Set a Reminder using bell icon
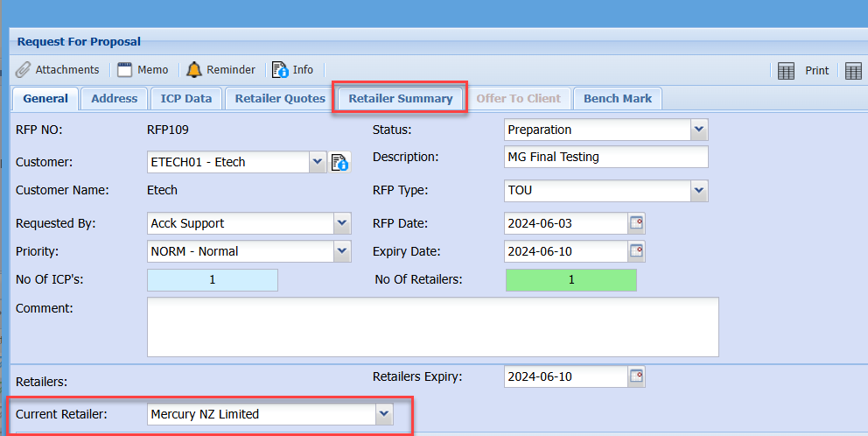 click(193, 70)
